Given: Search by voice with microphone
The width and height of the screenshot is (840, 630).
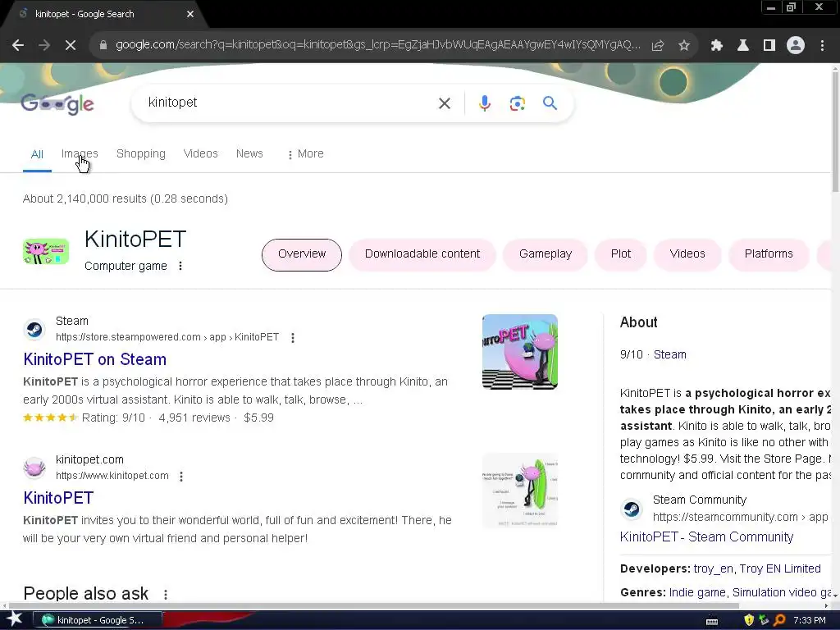Looking at the screenshot, I should pyautogui.click(x=485, y=103).
